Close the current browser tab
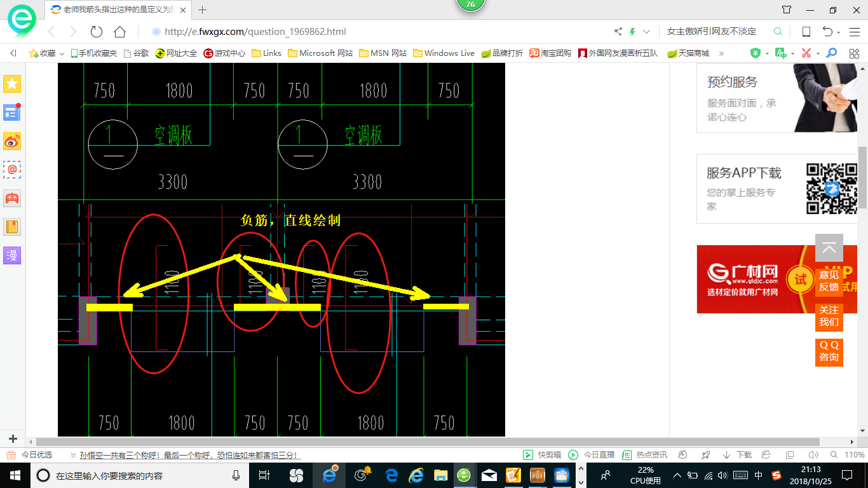868x488 pixels. (183, 10)
